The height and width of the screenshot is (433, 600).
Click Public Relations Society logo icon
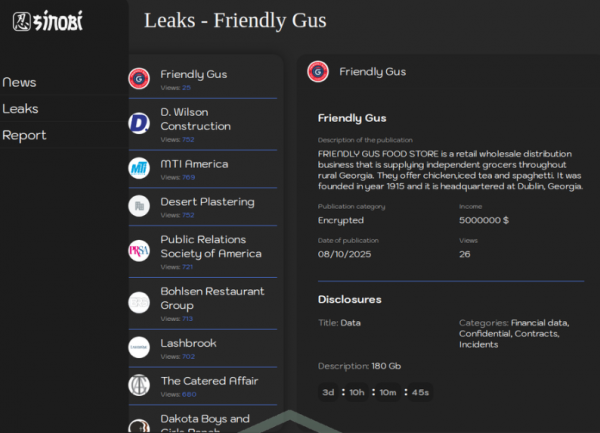[x=139, y=251]
